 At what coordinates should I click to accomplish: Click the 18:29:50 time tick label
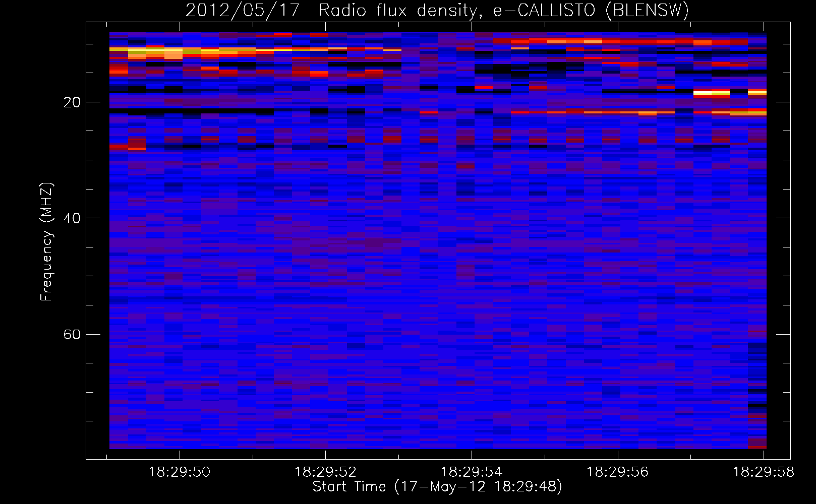click(180, 472)
